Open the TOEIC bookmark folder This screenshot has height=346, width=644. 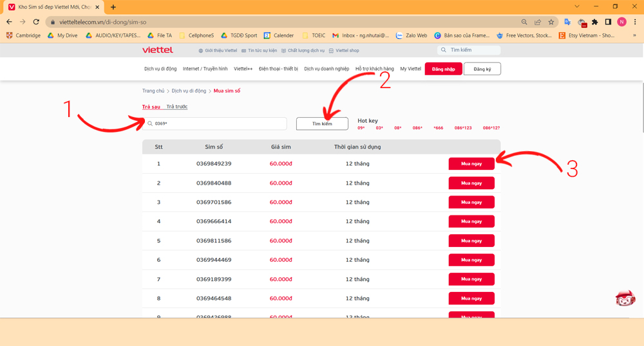click(x=314, y=35)
